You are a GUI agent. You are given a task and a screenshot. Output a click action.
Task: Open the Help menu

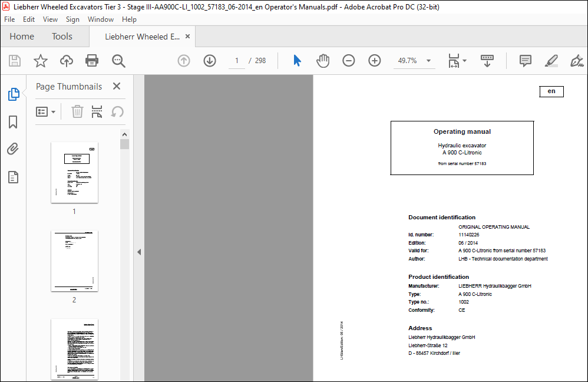129,19
